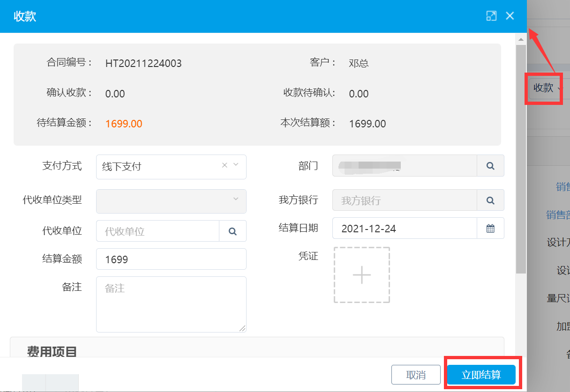Search 部门 using the magnifier icon
570x392 pixels.
pos(490,166)
